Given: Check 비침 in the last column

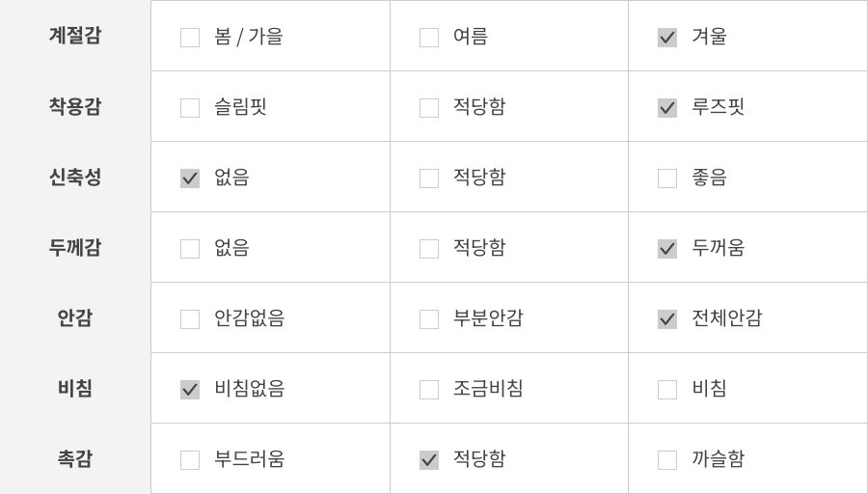Looking at the screenshot, I should [667, 390].
